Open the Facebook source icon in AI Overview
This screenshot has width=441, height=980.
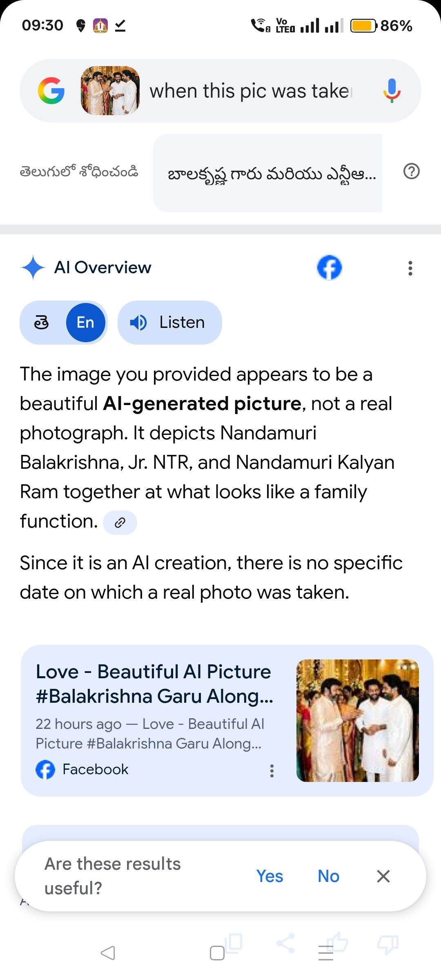[330, 268]
